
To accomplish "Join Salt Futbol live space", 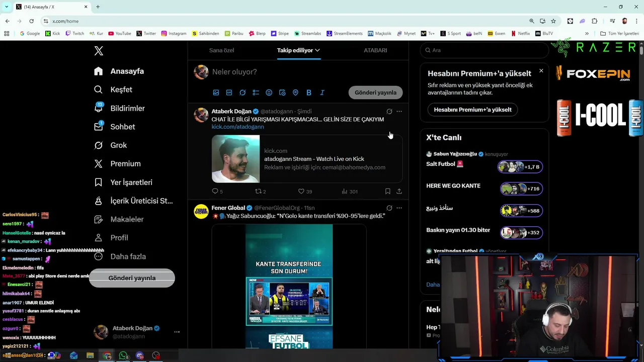I will point(521,167).
